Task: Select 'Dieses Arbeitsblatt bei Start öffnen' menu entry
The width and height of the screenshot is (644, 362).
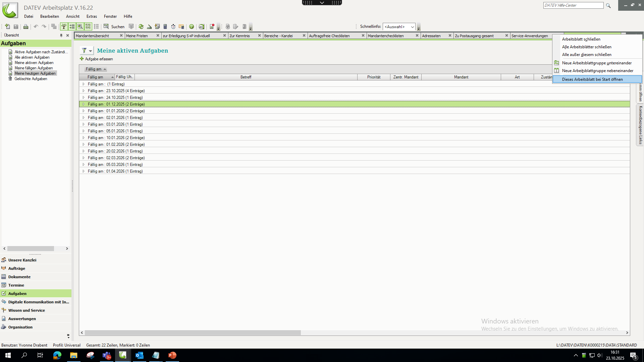Action: point(592,79)
